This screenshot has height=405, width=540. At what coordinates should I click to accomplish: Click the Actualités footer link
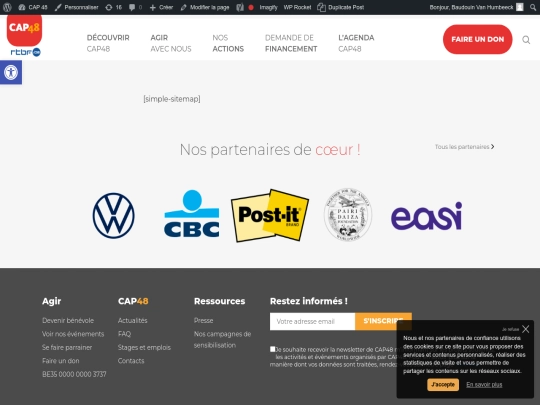coord(133,321)
